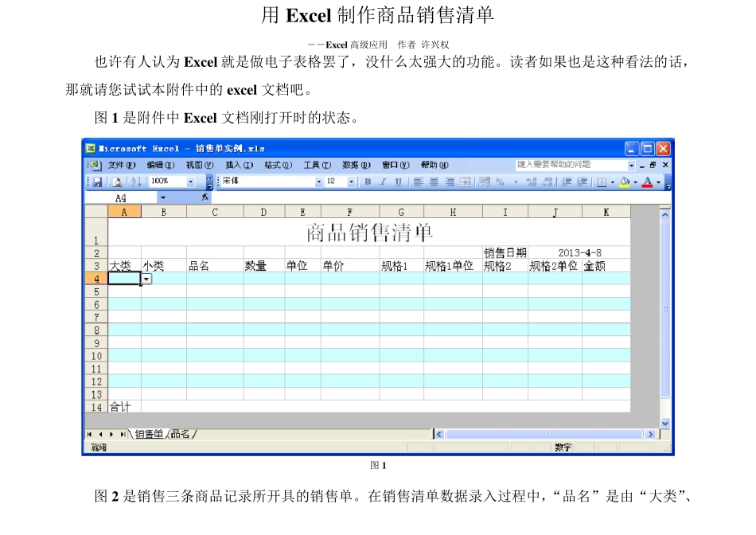
Task: Click the next sheet tab arrow
Action: pos(111,434)
